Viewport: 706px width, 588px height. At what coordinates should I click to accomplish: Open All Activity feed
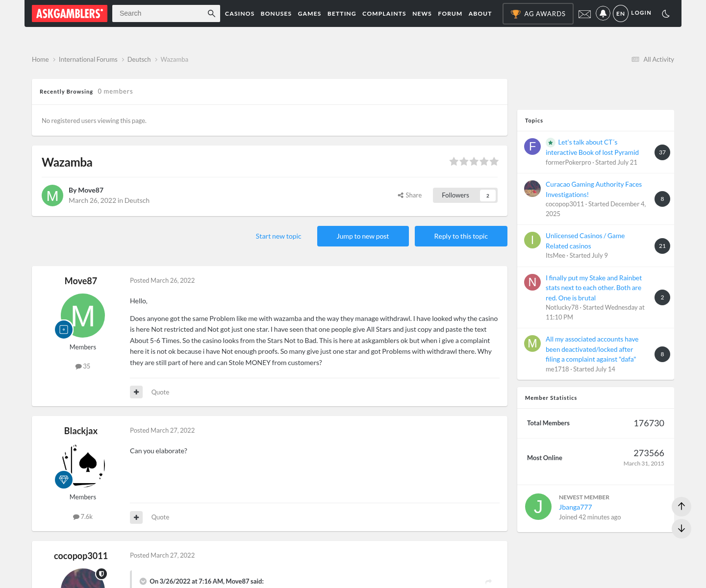[653, 59]
